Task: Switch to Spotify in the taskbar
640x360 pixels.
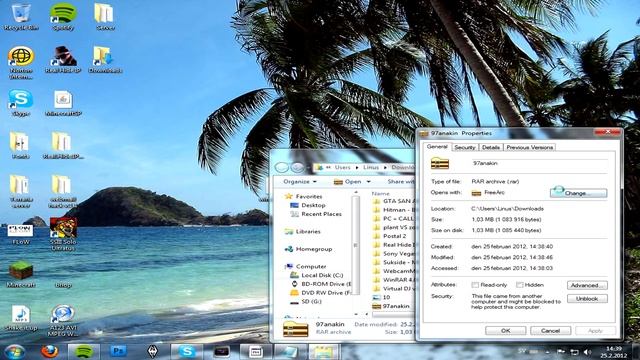Action: coord(83,351)
